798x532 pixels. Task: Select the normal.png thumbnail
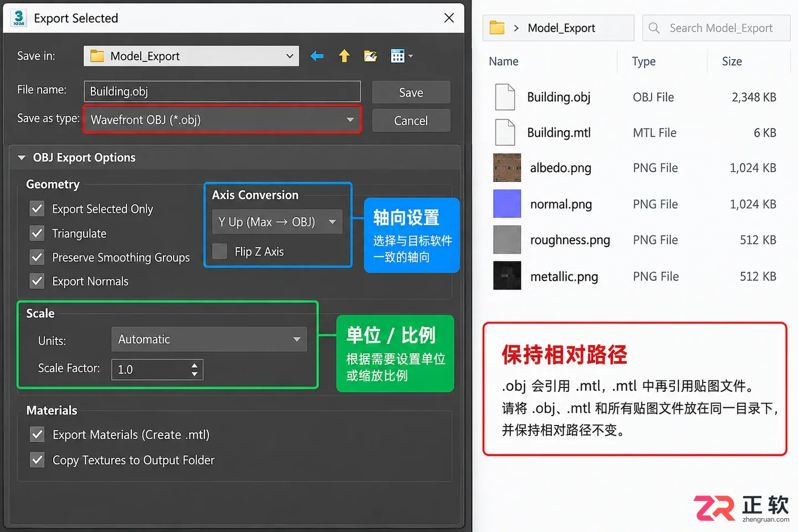507,204
